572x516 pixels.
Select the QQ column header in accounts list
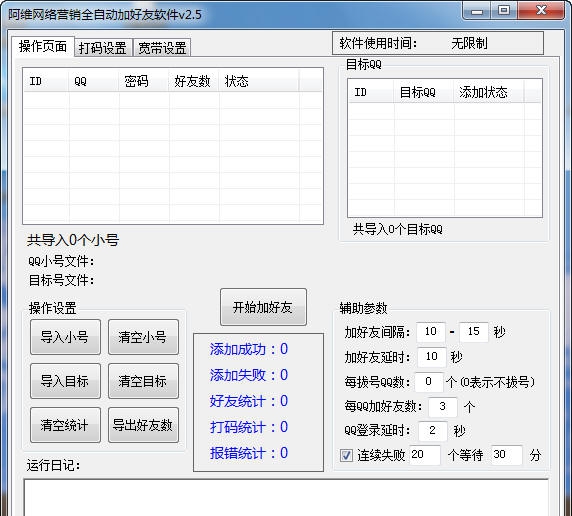pyautogui.click(x=94, y=81)
